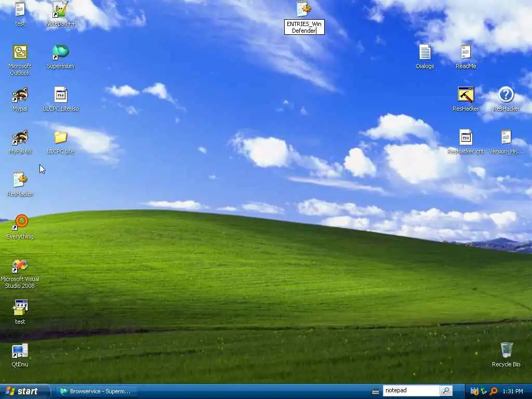Select the Supermium browser shortcut
This screenshot has height=399, width=532.
coord(60,52)
